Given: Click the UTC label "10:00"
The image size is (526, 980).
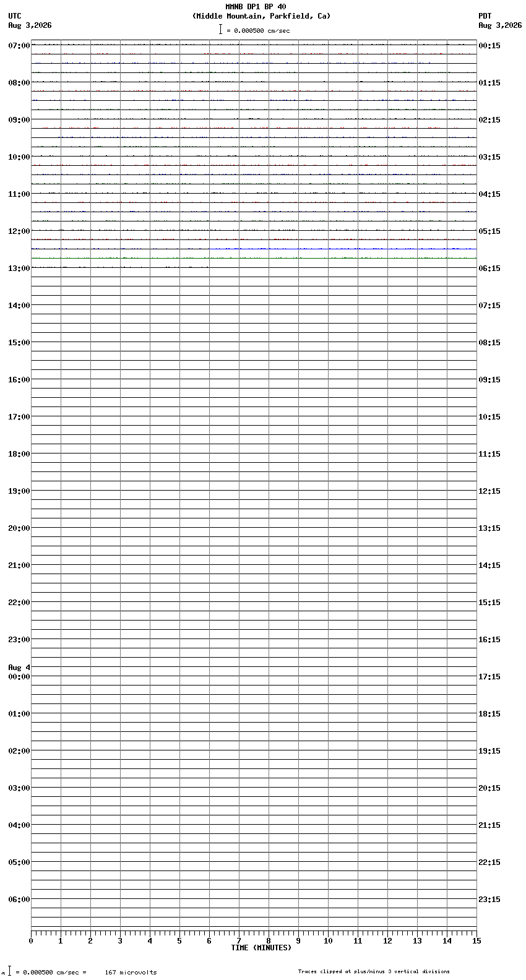Looking at the screenshot, I should tap(19, 157).
